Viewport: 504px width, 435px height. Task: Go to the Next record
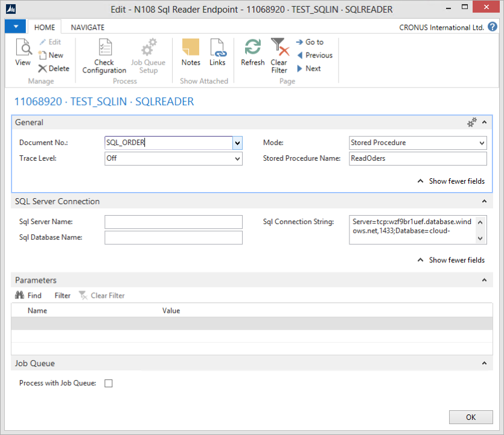pos(309,68)
